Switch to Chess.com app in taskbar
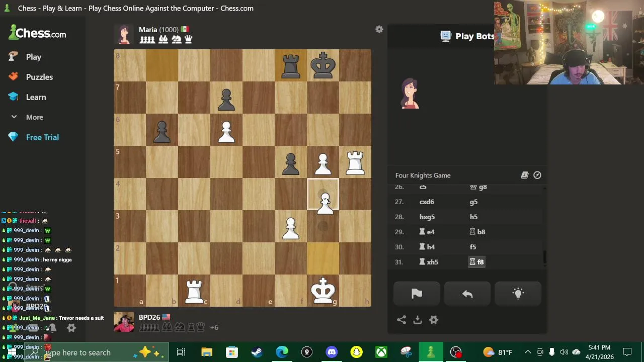The width and height of the screenshot is (644, 362). 431,352
